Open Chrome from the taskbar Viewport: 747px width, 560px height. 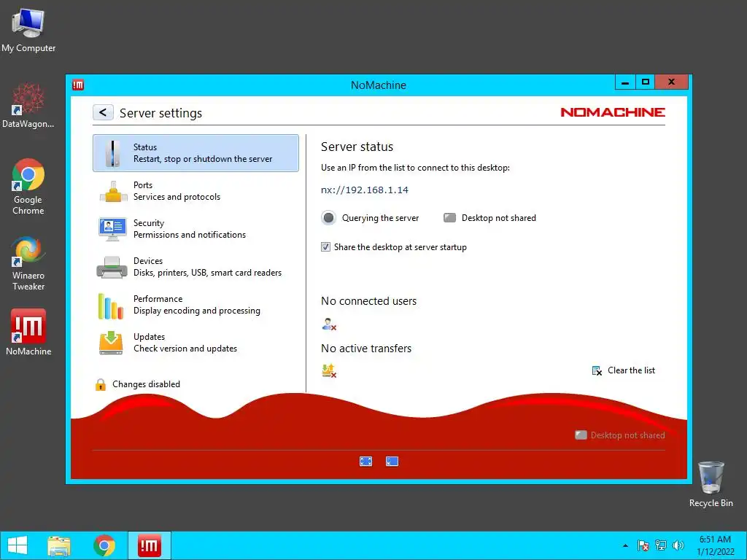[x=104, y=545]
